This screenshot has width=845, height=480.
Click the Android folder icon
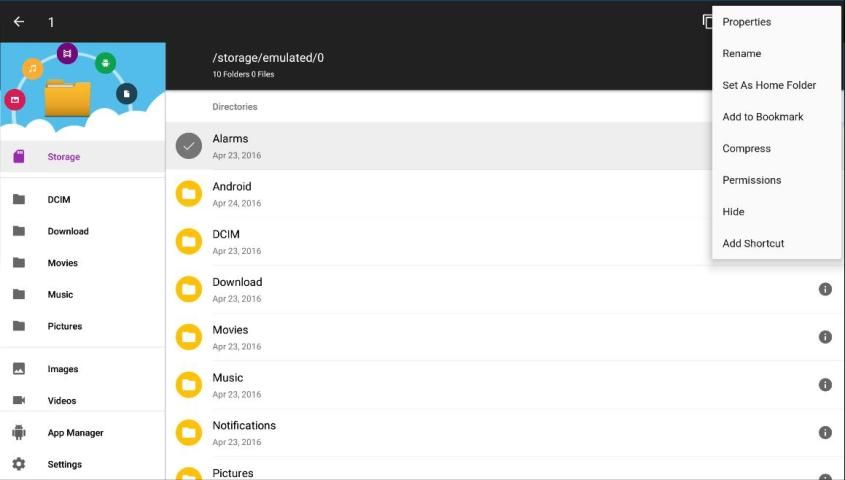pos(189,194)
